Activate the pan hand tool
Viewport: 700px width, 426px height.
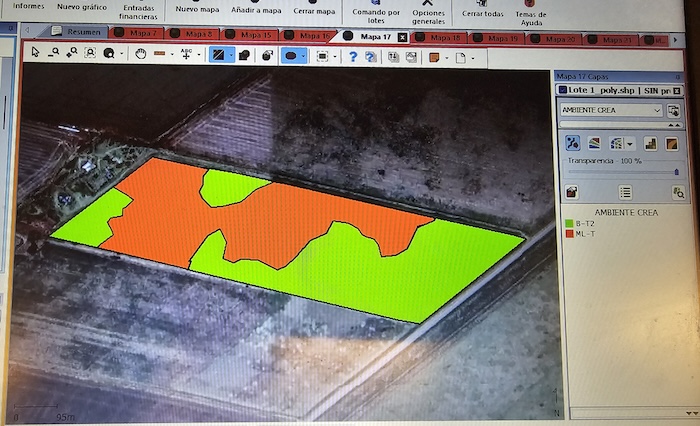(x=140, y=55)
